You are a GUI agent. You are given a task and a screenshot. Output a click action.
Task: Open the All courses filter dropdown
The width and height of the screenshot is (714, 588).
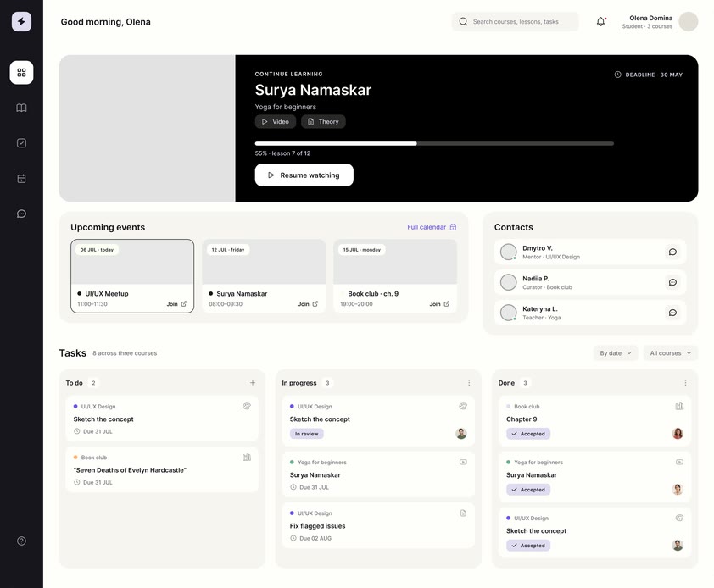[x=670, y=352]
